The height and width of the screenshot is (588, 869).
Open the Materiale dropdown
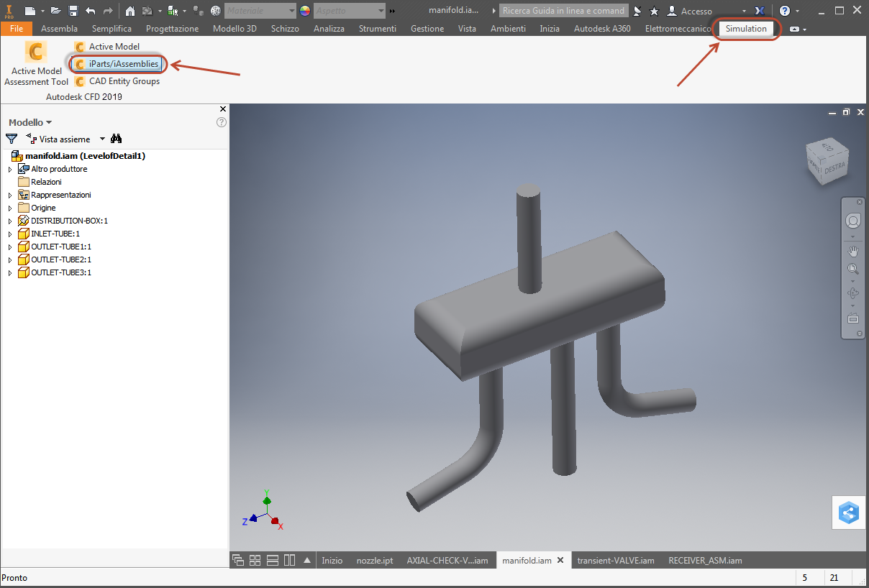(260, 11)
